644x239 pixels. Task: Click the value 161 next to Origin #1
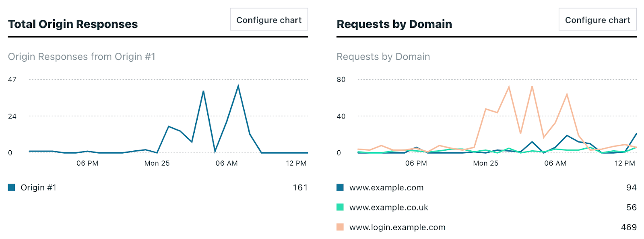coord(300,187)
